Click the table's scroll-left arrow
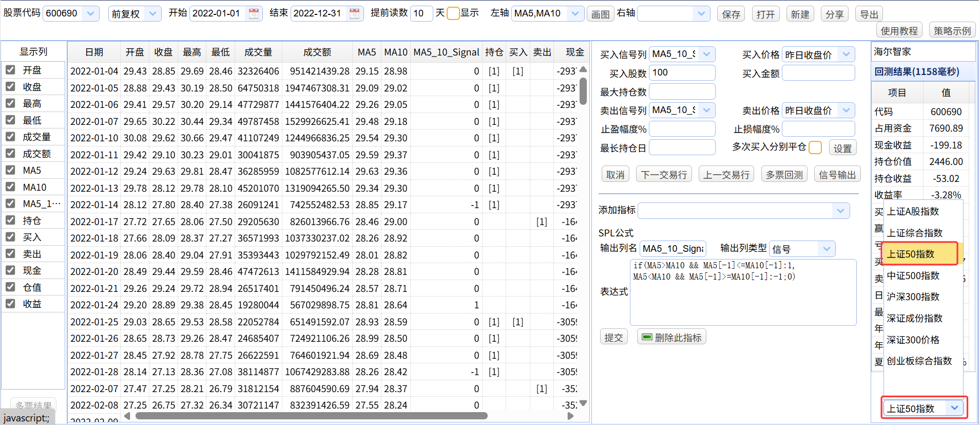The image size is (980, 425). click(x=127, y=416)
